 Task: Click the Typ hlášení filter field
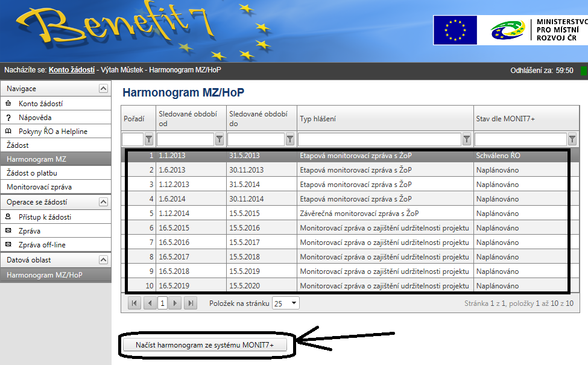pyautogui.click(x=379, y=139)
